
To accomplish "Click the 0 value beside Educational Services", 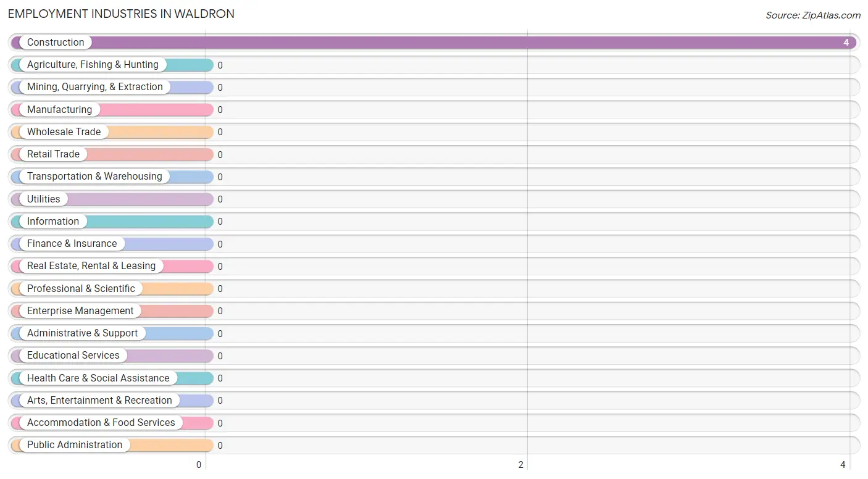I will (x=220, y=356).
